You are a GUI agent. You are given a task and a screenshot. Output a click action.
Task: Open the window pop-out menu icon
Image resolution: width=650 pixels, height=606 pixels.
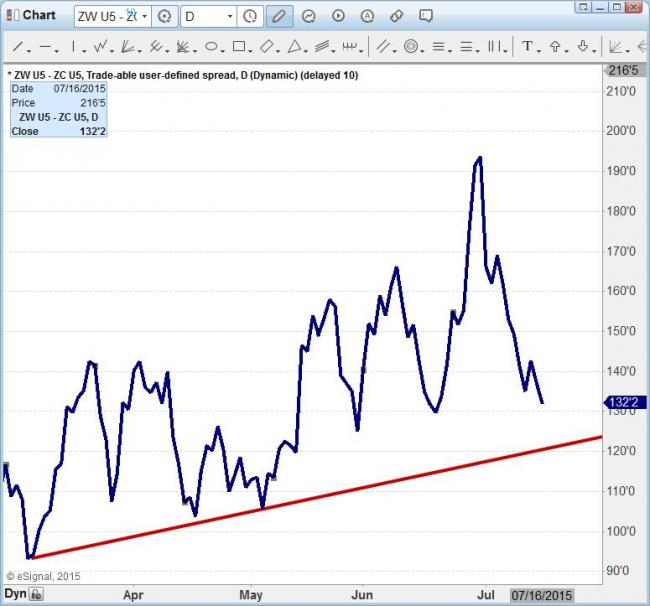tap(583, 7)
